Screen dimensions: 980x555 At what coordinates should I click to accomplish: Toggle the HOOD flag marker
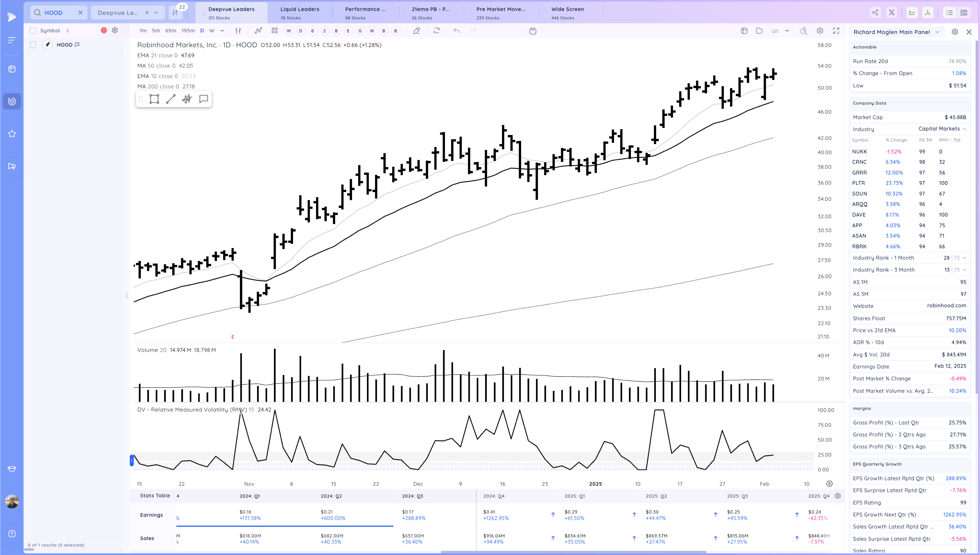pos(77,45)
